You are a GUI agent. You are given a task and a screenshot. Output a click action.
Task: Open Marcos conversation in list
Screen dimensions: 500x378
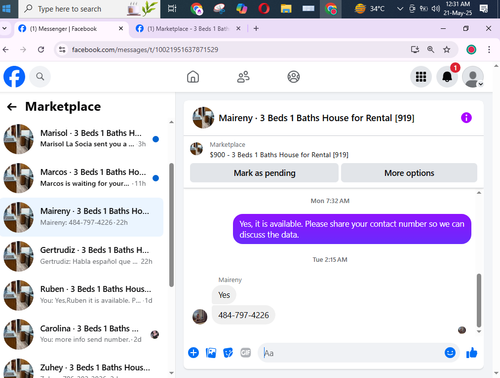tap(82, 178)
